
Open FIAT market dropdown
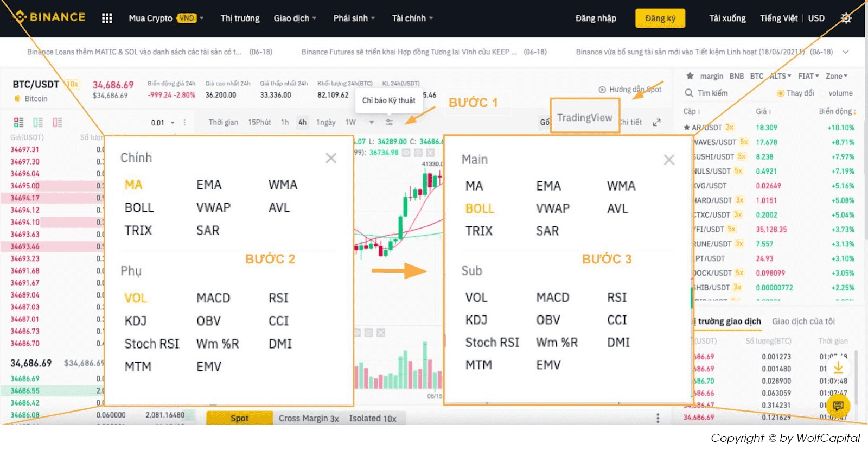coord(809,76)
